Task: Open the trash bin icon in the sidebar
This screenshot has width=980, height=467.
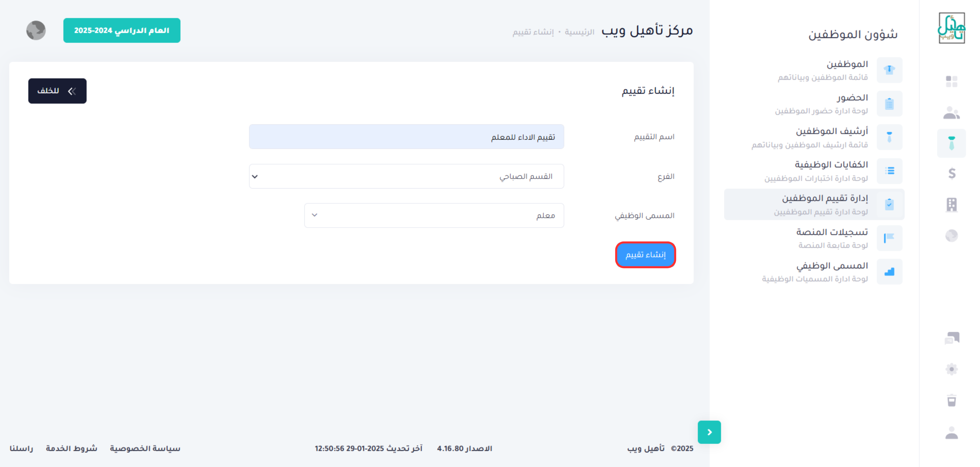Action: pos(952,400)
